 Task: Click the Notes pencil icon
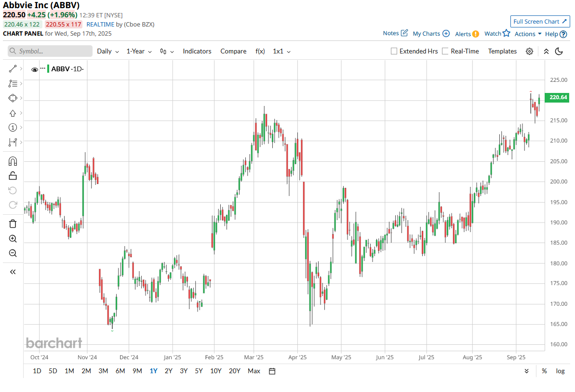coord(404,33)
